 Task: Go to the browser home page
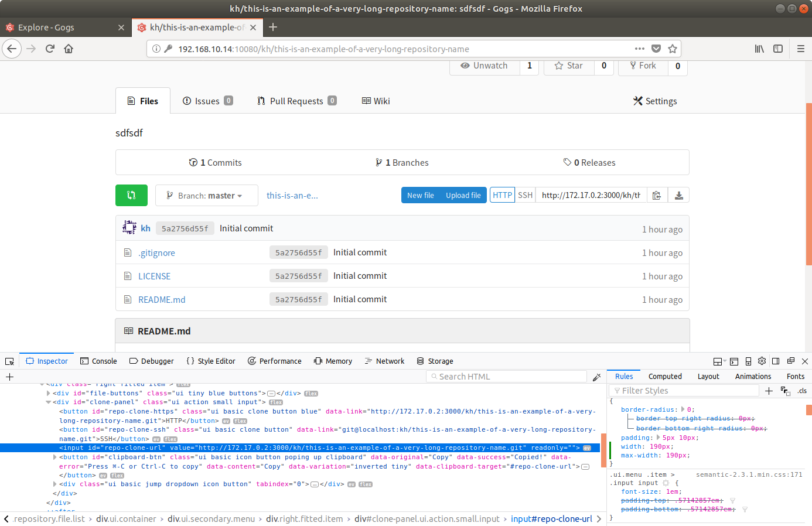69,49
